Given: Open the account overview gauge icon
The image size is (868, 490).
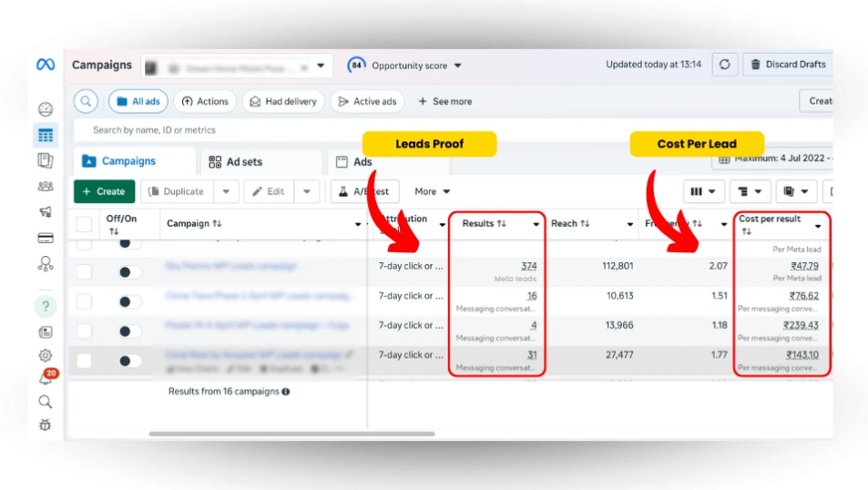Looking at the screenshot, I should pyautogui.click(x=46, y=109).
